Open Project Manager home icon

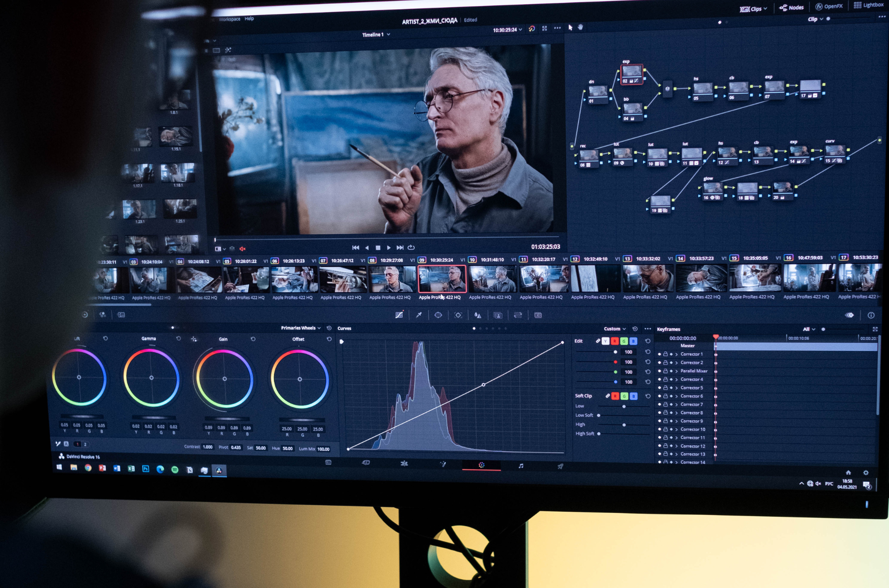click(848, 473)
